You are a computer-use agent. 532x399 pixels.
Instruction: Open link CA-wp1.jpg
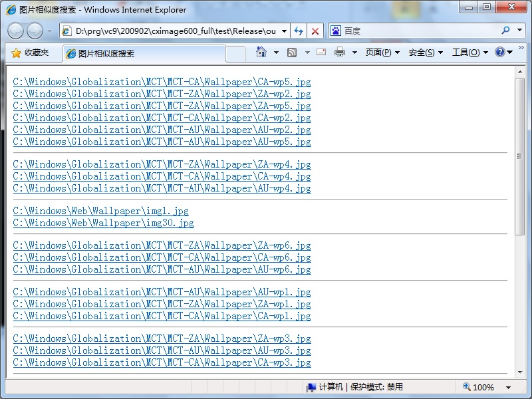tap(162, 317)
